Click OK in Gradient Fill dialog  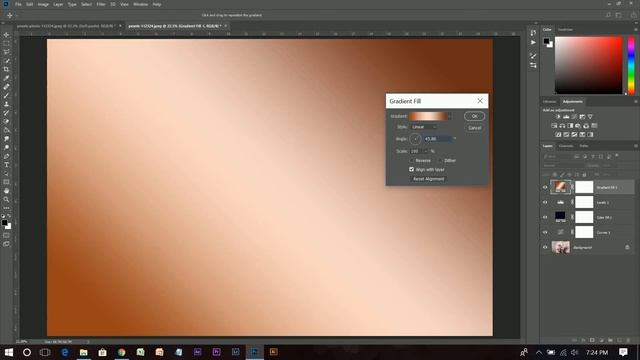(x=474, y=116)
